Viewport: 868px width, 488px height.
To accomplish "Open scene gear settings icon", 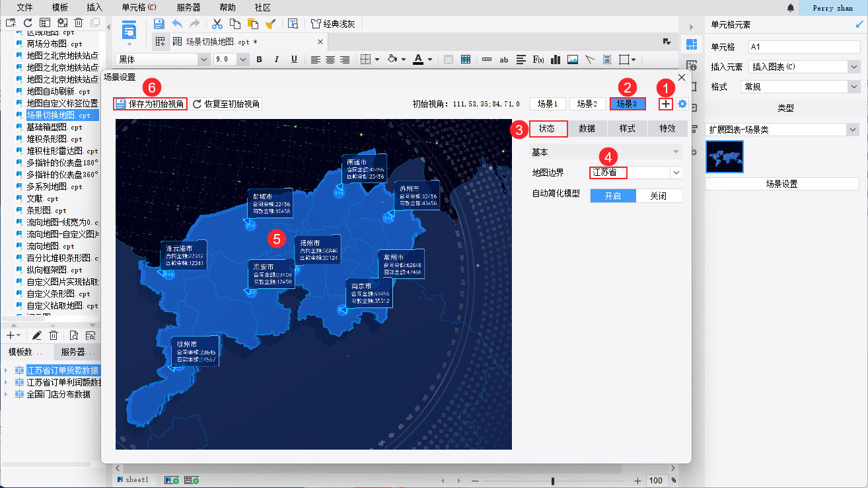I will 682,104.
